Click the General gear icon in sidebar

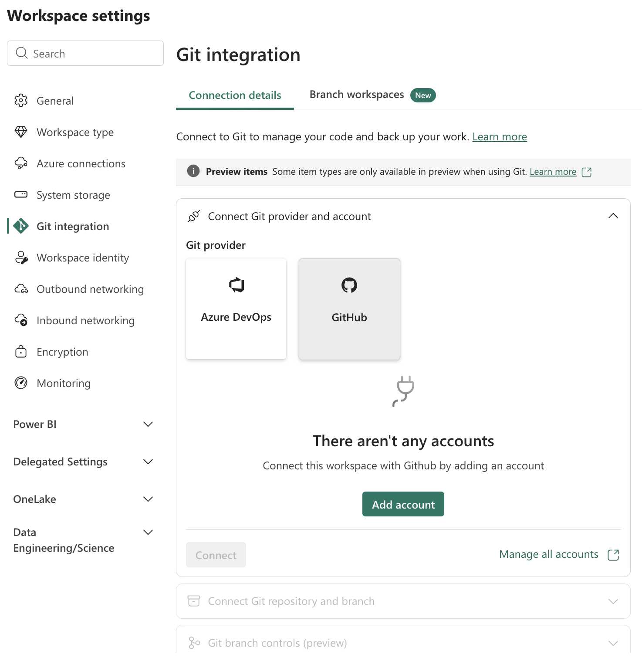click(21, 101)
